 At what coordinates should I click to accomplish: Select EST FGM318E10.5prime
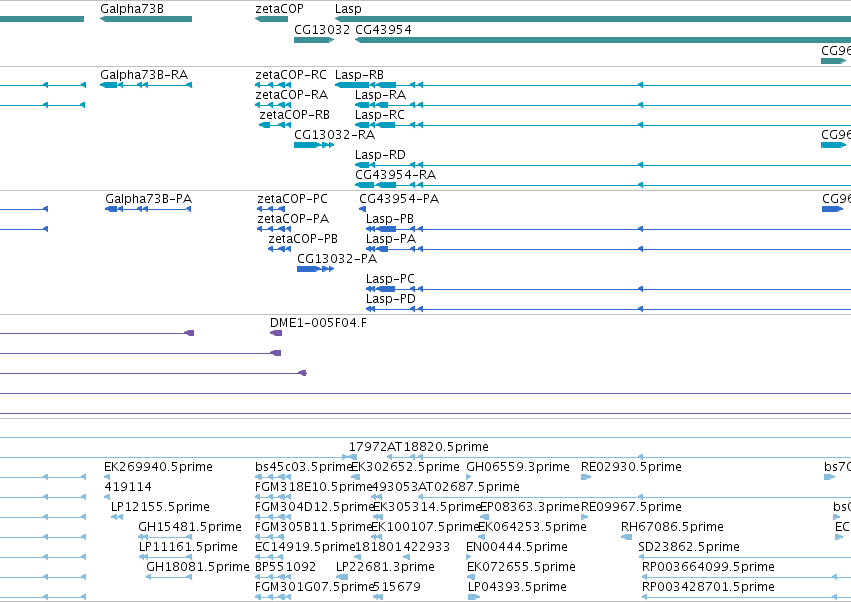pos(314,487)
